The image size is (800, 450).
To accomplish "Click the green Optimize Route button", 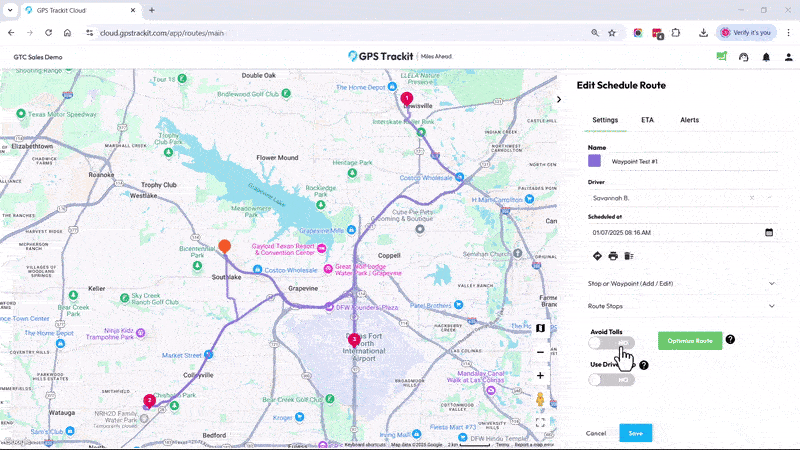I will (x=690, y=341).
